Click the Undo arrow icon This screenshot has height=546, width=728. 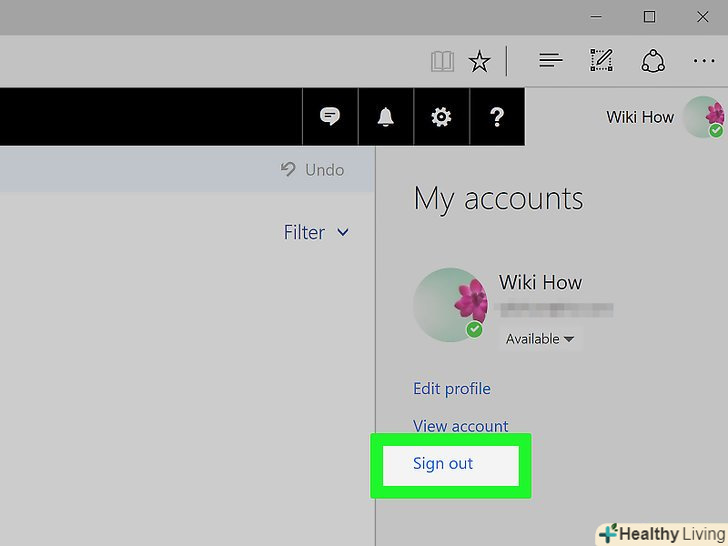click(288, 169)
